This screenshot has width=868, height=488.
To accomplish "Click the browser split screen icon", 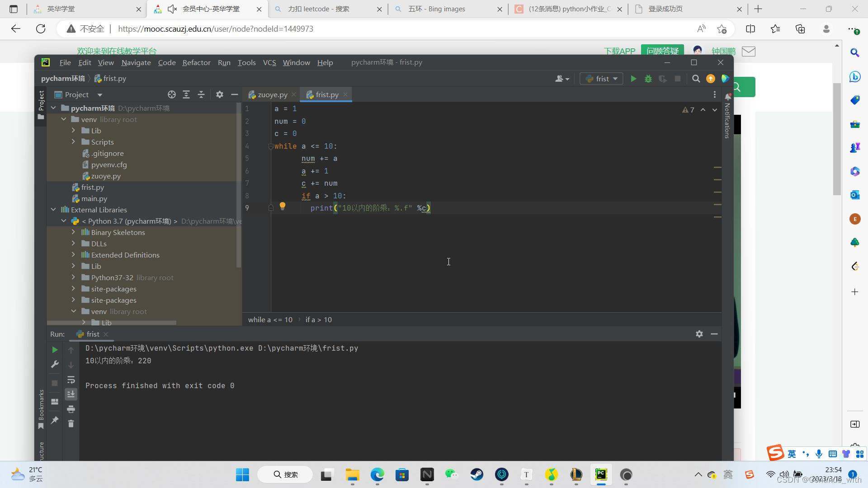I will tap(750, 29).
